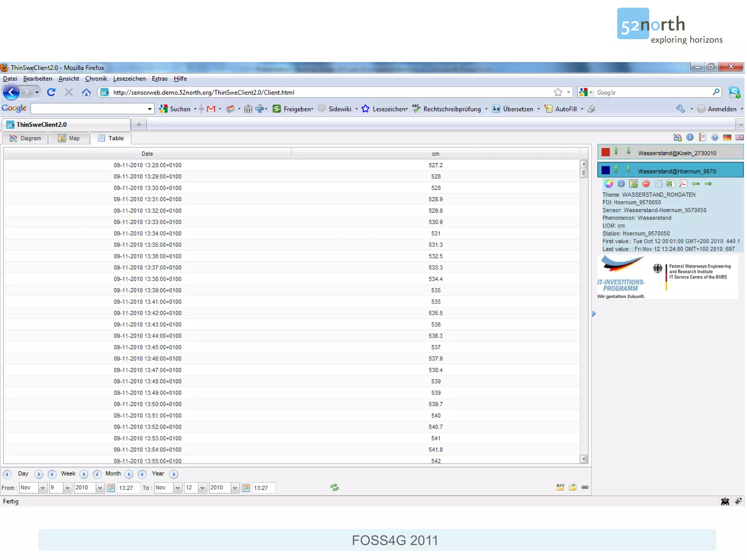Click the red Koeln color swatch
747x560 pixels.
click(x=605, y=152)
